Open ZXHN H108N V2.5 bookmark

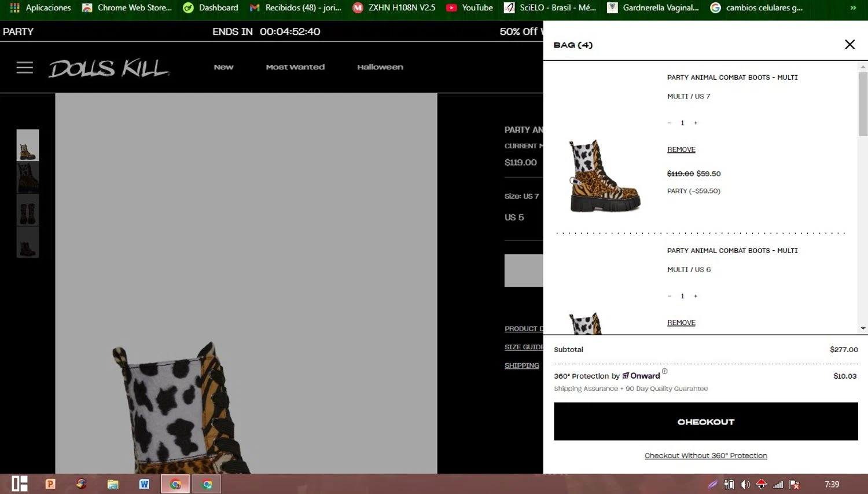tap(394, 8)
